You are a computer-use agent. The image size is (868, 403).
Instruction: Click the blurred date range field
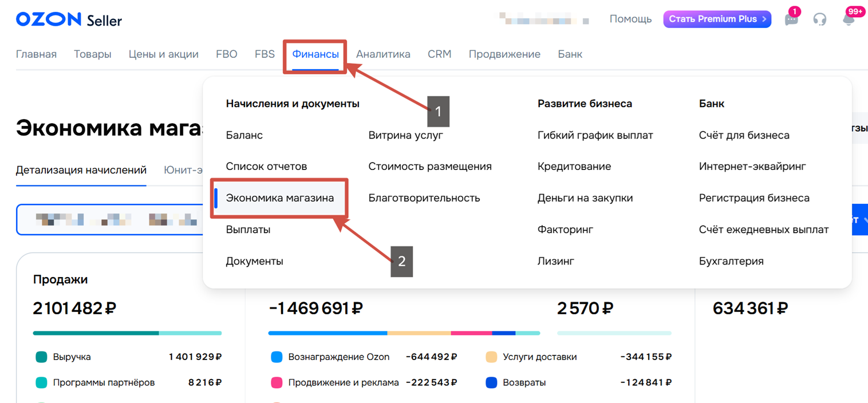pyautogui.click(x=110, y=219)
